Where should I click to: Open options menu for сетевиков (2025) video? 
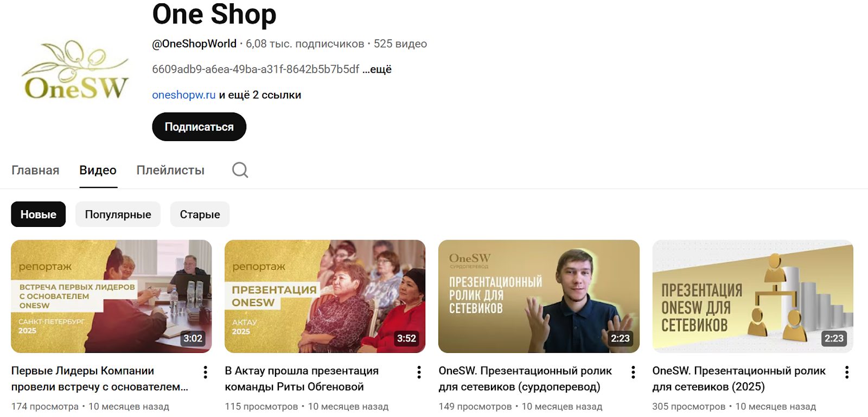coord(846,372)
